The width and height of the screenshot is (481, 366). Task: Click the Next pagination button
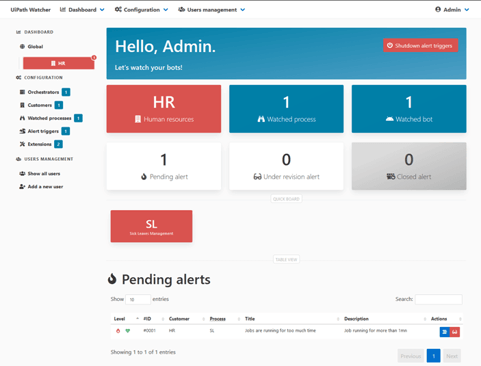[452, 356]
